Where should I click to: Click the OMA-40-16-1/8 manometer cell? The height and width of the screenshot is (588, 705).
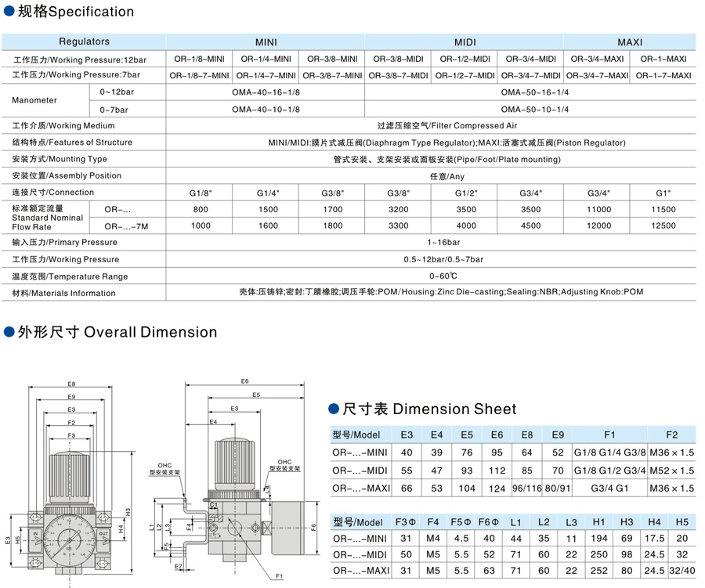tap(266, 92)
